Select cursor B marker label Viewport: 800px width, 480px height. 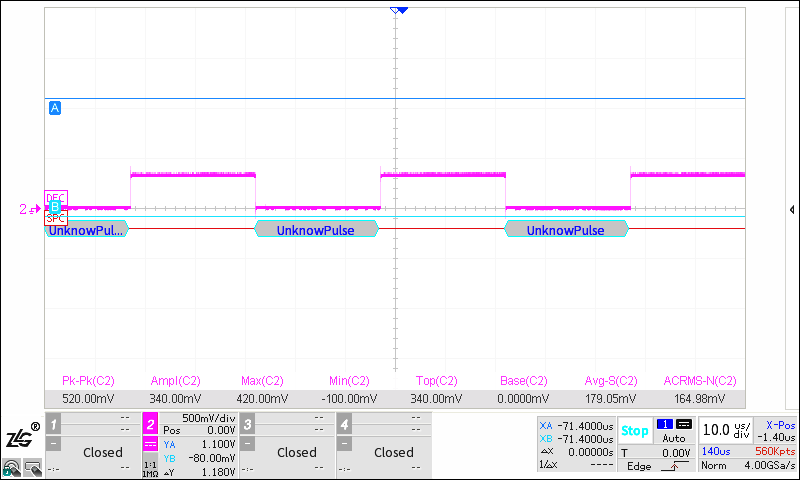tap(55, 207)
